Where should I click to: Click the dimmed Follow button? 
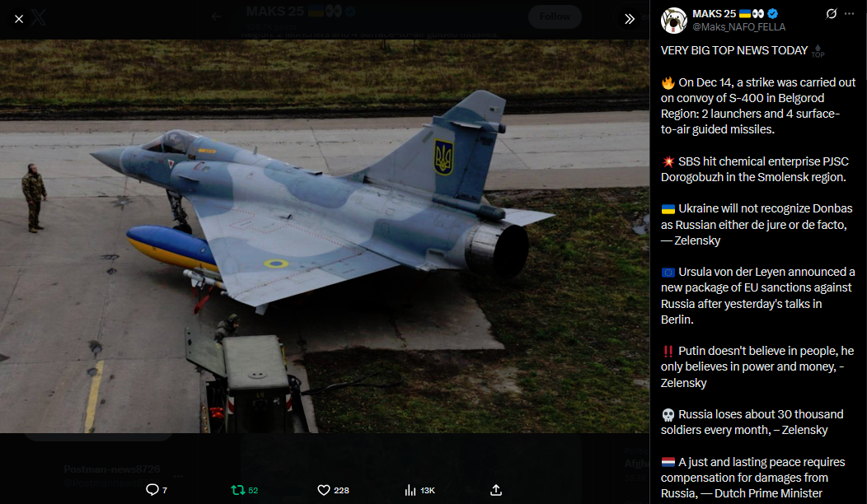point(555,16)
